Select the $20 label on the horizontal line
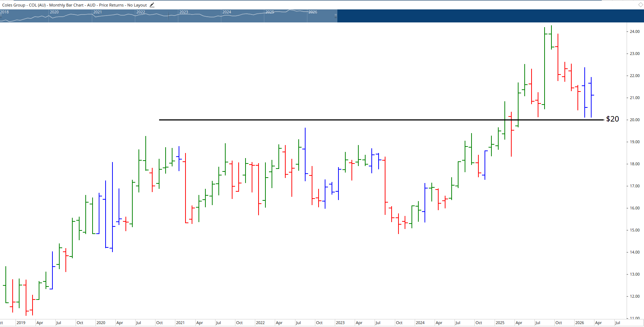The height and width of the screenshot is (327, 644). pos(612,119)
